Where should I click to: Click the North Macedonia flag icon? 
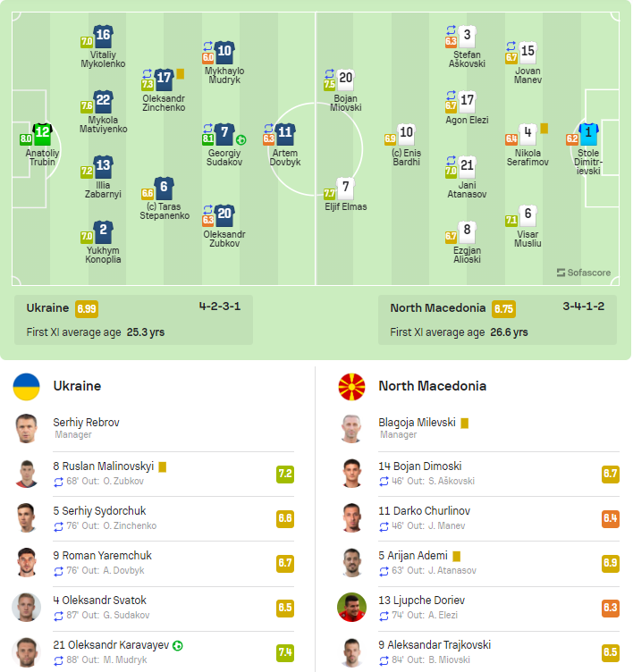351,387
